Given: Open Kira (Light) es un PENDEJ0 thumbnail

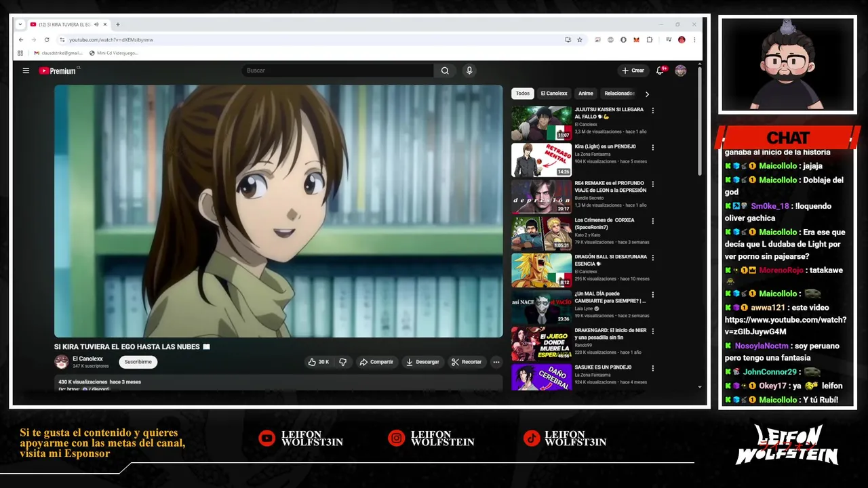Looking at the screenshot, I should (x=541, y=160).
